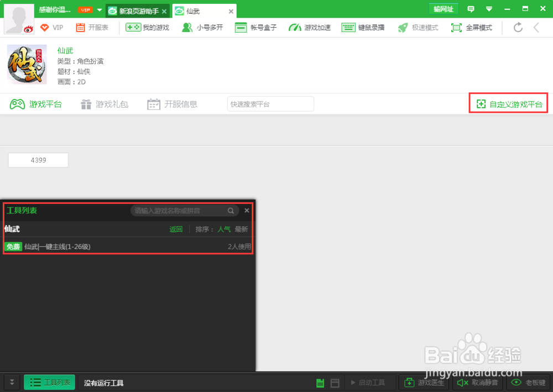Screen dimensions: 553x392
Task: Click the back arrow icon
Action: click(x=536, y=28)
